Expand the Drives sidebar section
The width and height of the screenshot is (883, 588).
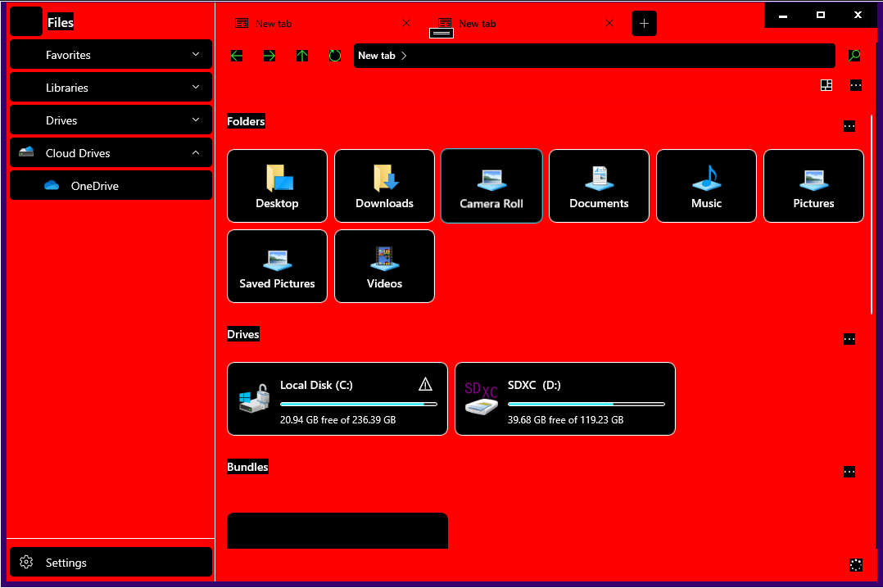(x=111, y=120)
